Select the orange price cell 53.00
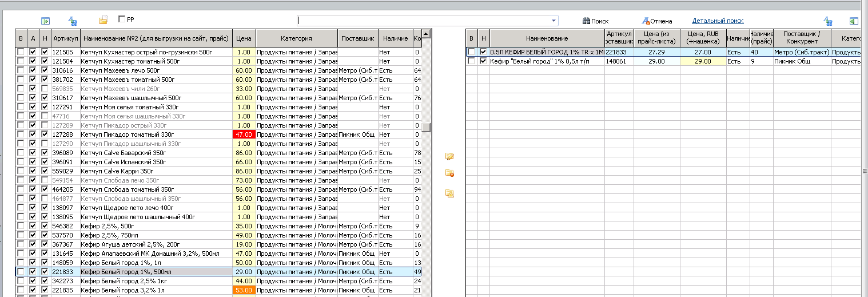 click(x=244, y=290)
